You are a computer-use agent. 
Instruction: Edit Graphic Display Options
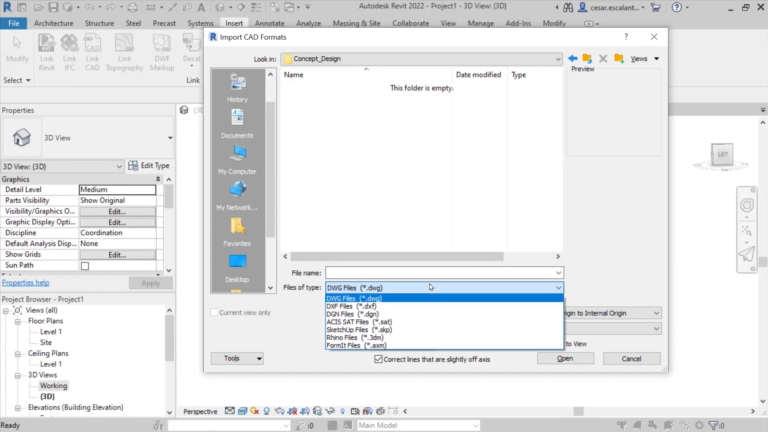(x=118, y=222)
